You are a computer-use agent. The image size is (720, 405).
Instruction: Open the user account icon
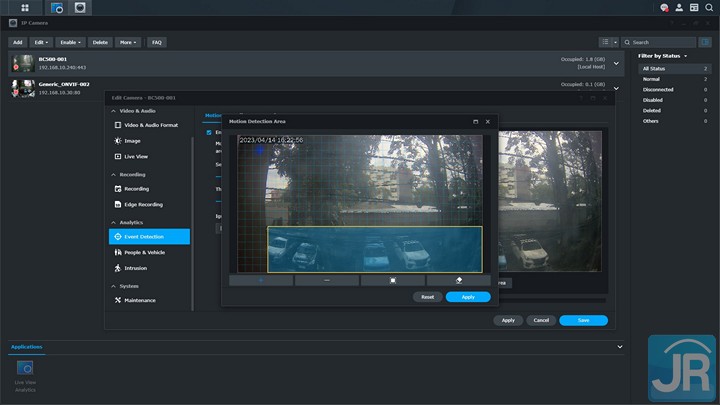click(x=679, y=8)
